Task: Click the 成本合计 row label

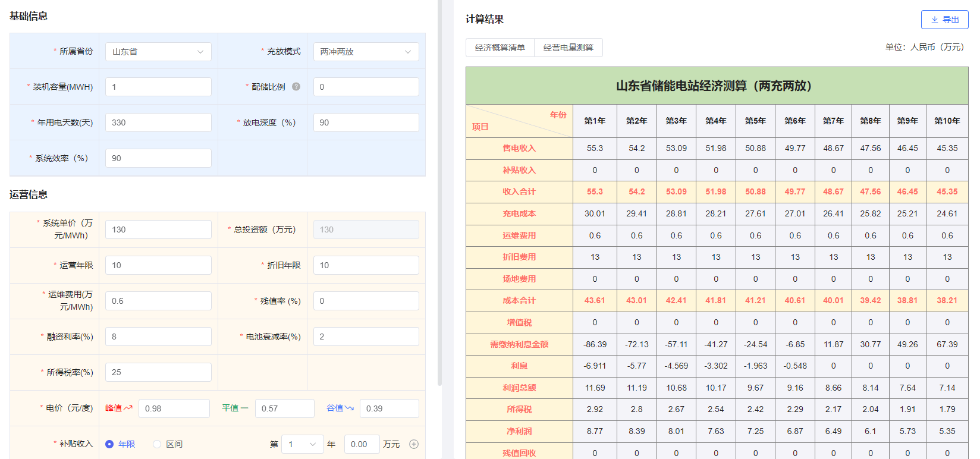Action: pos(519,300)
